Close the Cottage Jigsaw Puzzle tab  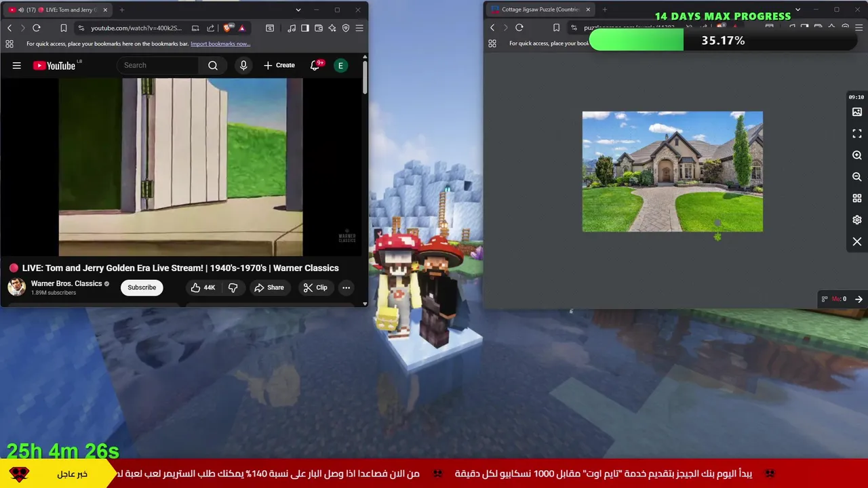(588, 9)
